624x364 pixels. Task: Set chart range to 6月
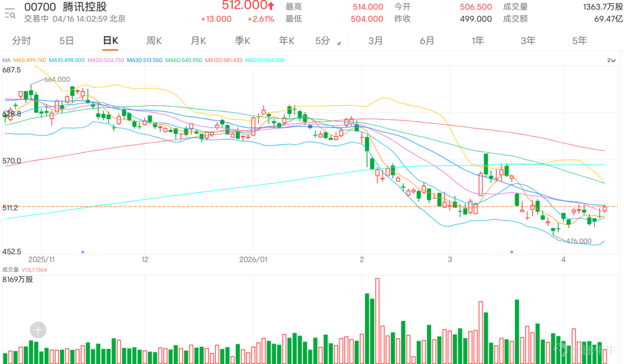(427, 41)
